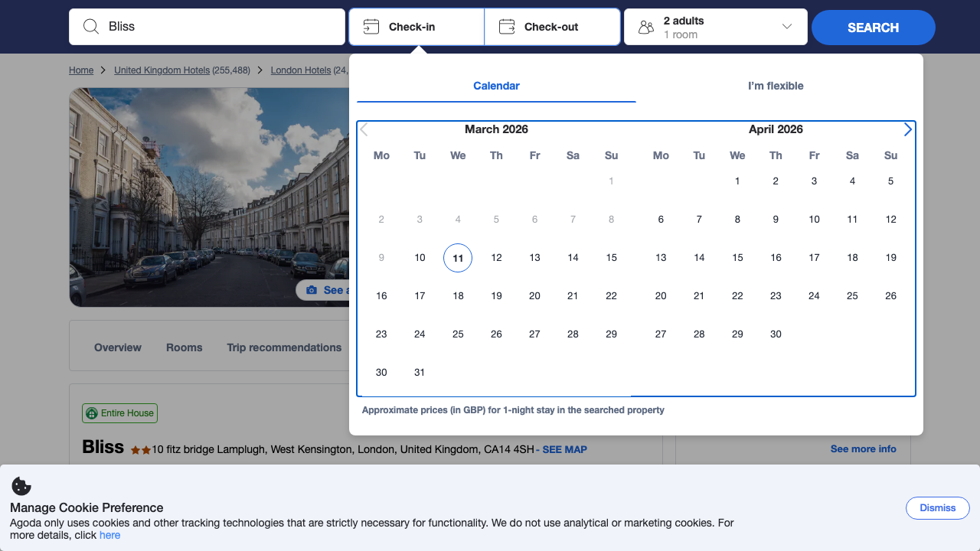The image size is (980, 551).
Task: Switch to the I'm flexible tab
Action: pyautogui.click(x=776, y=86)
